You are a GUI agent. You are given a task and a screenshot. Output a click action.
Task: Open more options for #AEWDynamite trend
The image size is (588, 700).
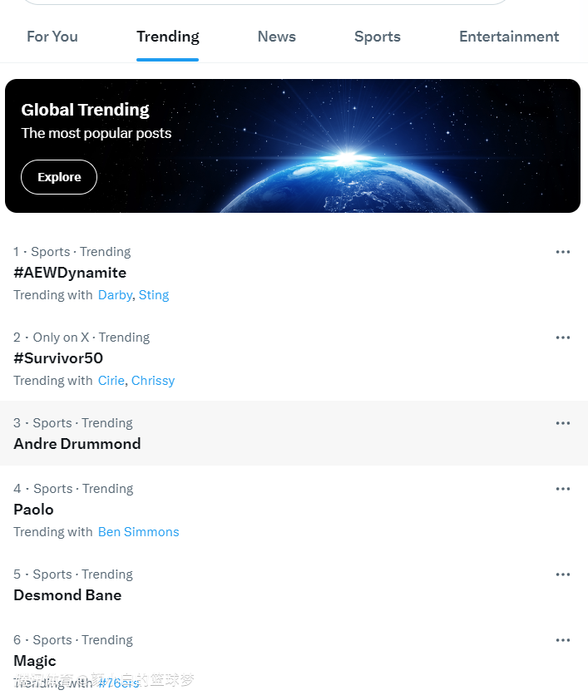pyautogui.click(x=563, y=252)
